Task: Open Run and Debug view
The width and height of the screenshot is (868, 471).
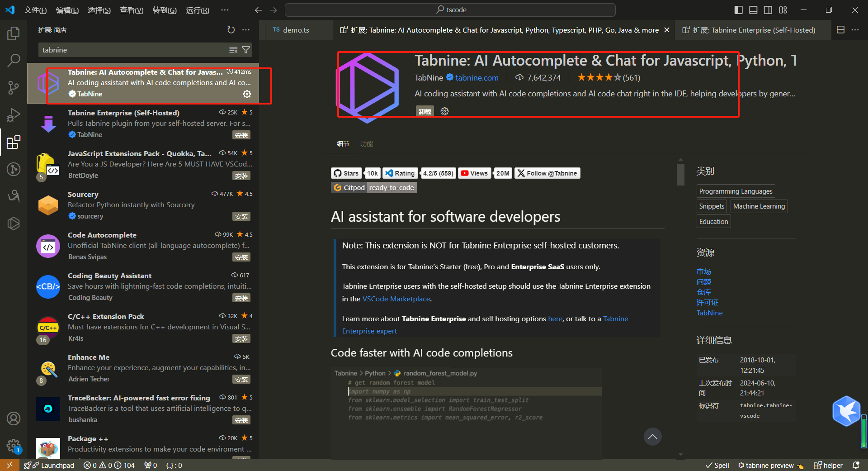Action: (x=14, y=115)
